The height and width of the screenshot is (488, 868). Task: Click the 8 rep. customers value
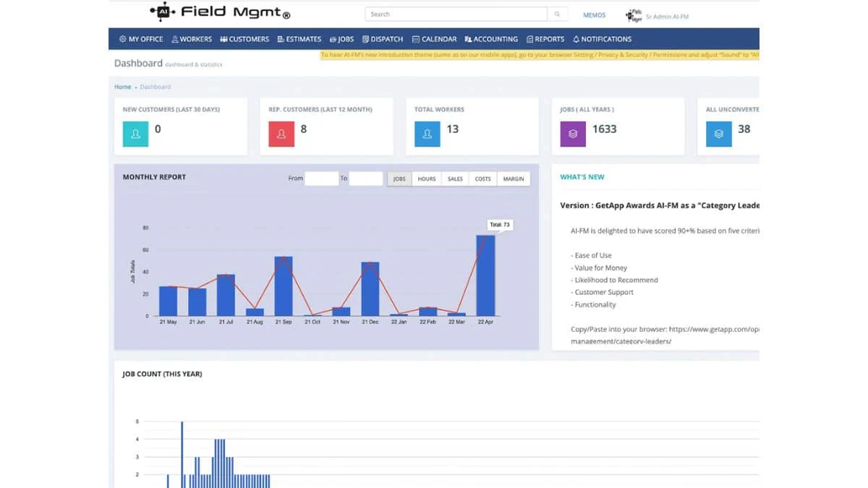click(304, 129)
